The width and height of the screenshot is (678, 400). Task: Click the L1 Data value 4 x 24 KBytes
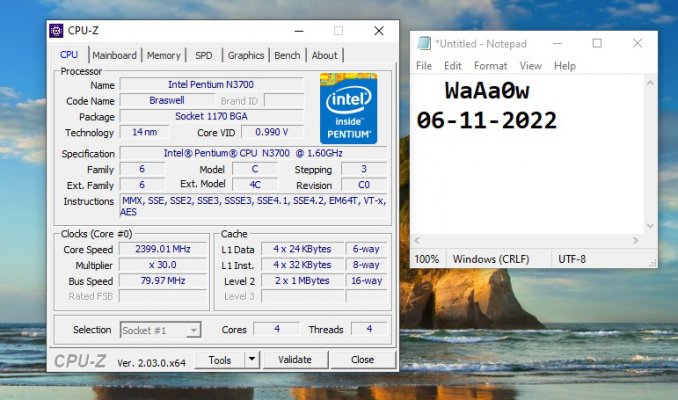(x=302, y=249)
